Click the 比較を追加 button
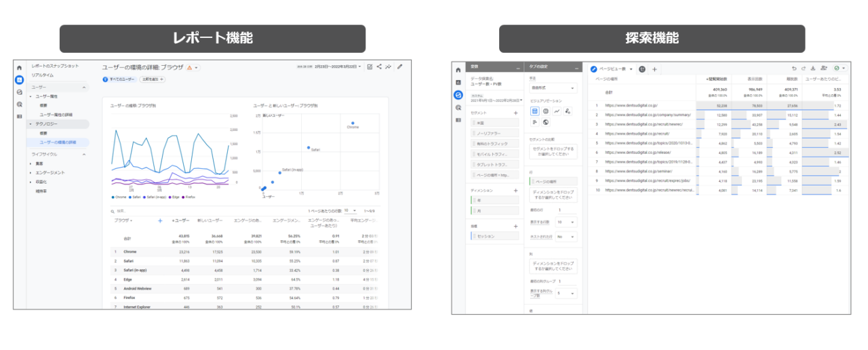The image size is (868, 350). 152,79
